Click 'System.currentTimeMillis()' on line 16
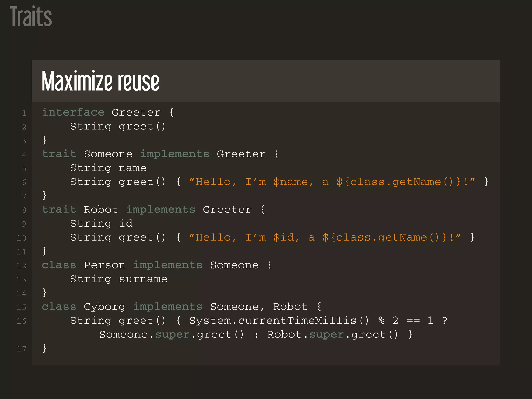Image resolution: width=532 pixels, height=399 pixels. [279, 321]
